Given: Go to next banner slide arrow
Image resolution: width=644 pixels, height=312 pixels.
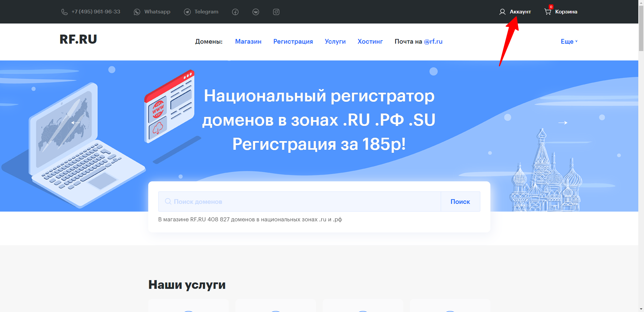Looking at the screenshot, I should (562, 123).
